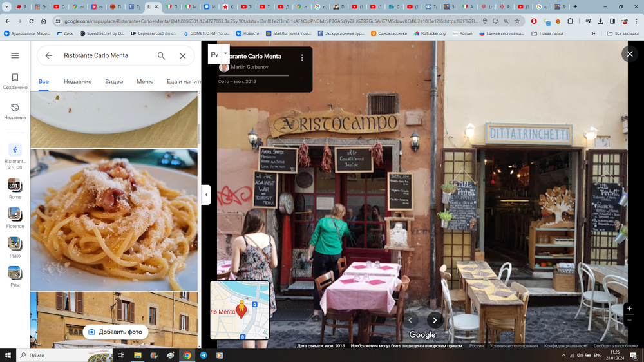Open the Google Maps hamburger menu
Screen dimensions: 644x362
(x=15, y=55)
